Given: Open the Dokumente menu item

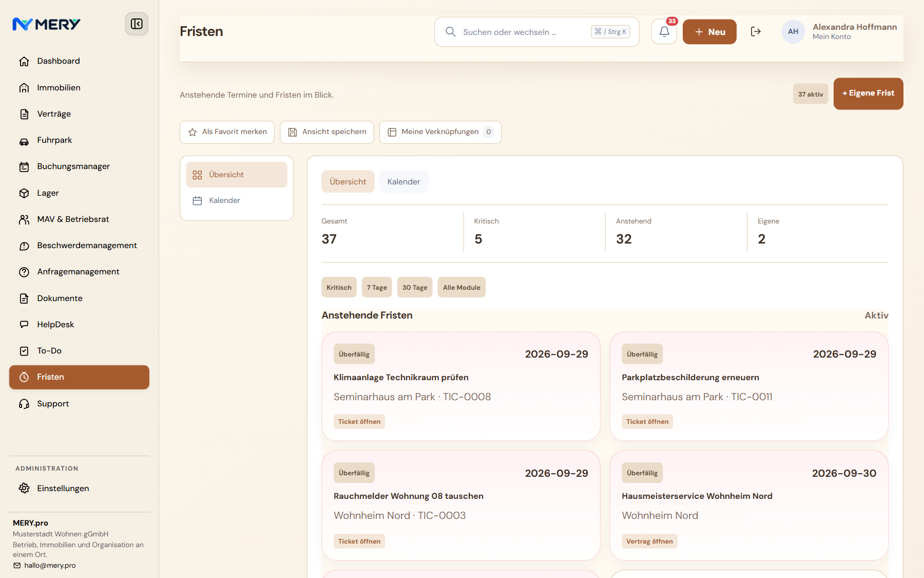Looking at the screenshot, I should 79,299.
